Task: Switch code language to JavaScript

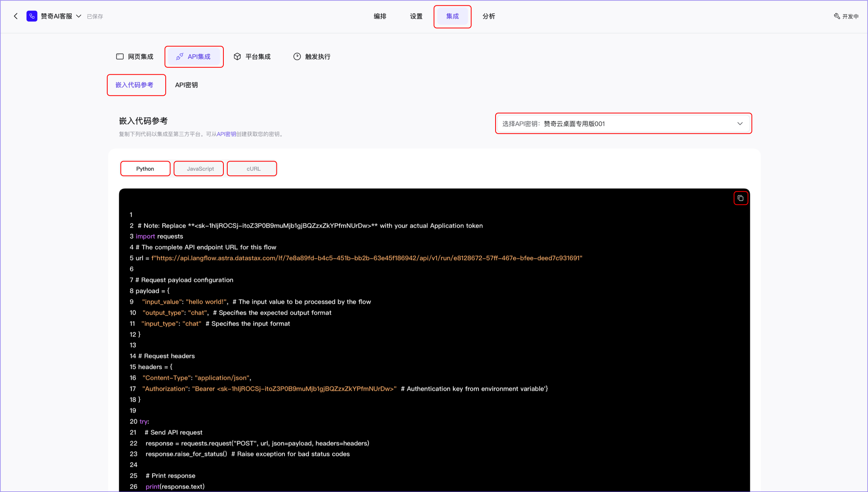Action: 200,169
